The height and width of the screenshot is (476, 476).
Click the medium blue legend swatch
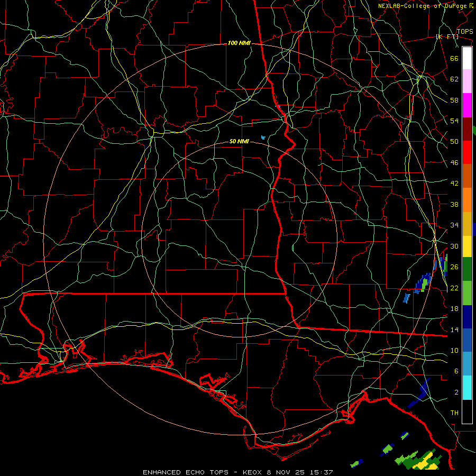pyautogui.click(x=467, y=340)
